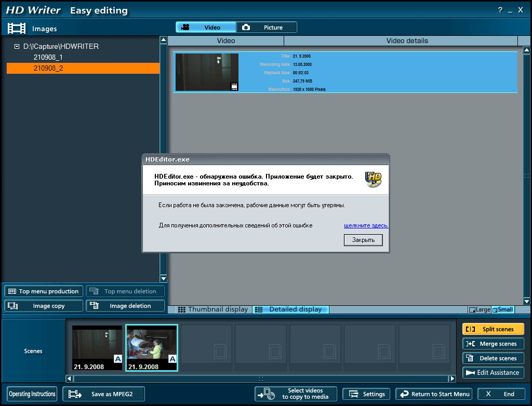Click the scenes strip left scroll arrow
The height and width of the screenshot is (406, 532).
[x=69, y=378]
